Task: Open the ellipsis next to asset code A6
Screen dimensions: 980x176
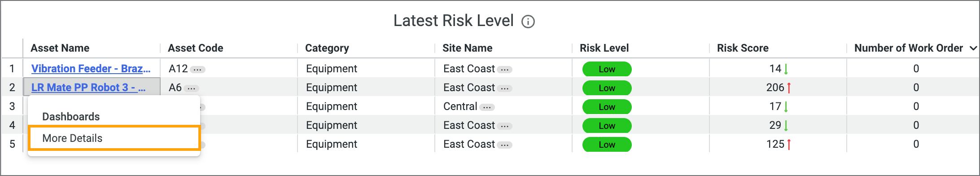Action: [192, 88]
